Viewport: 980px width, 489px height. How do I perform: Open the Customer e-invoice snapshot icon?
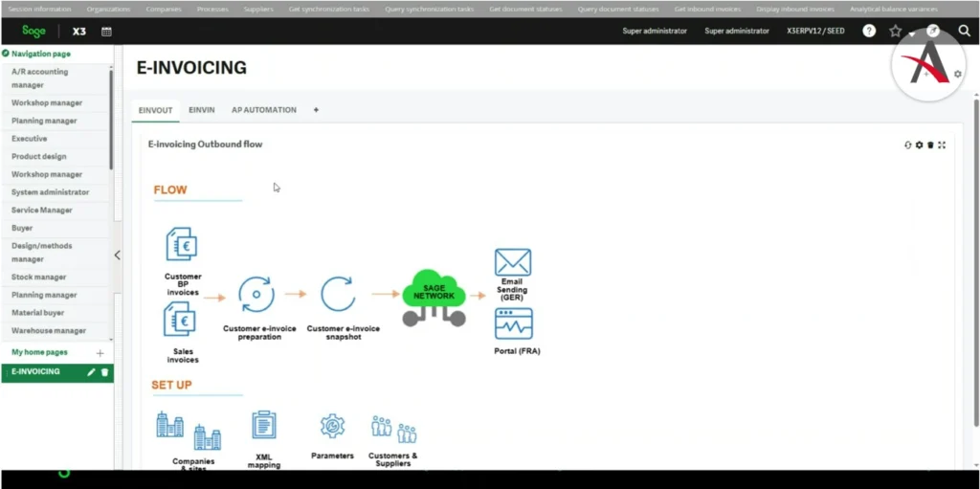click(338, 294)
